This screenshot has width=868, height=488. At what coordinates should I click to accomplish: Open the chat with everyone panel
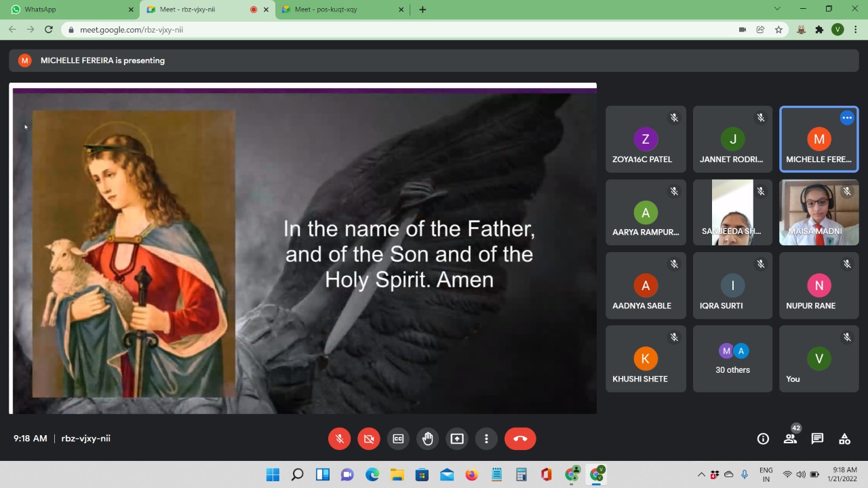click(817, 439)
